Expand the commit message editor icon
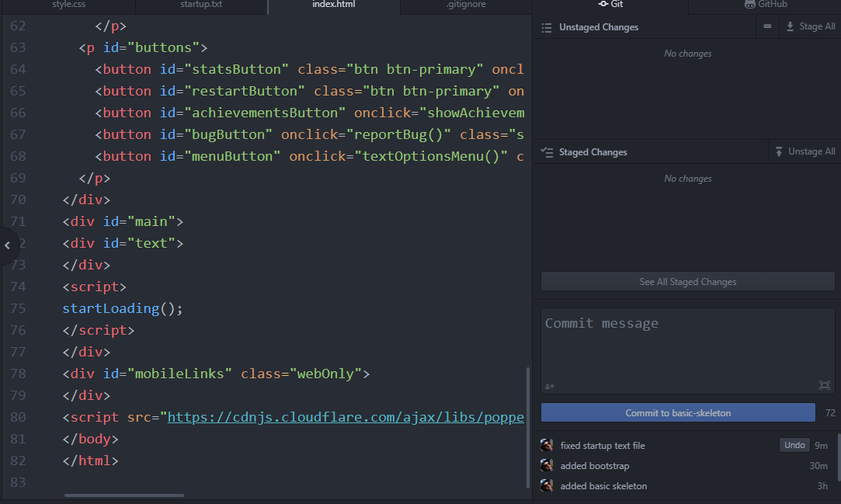841x504 pixels. pos(825,385)
